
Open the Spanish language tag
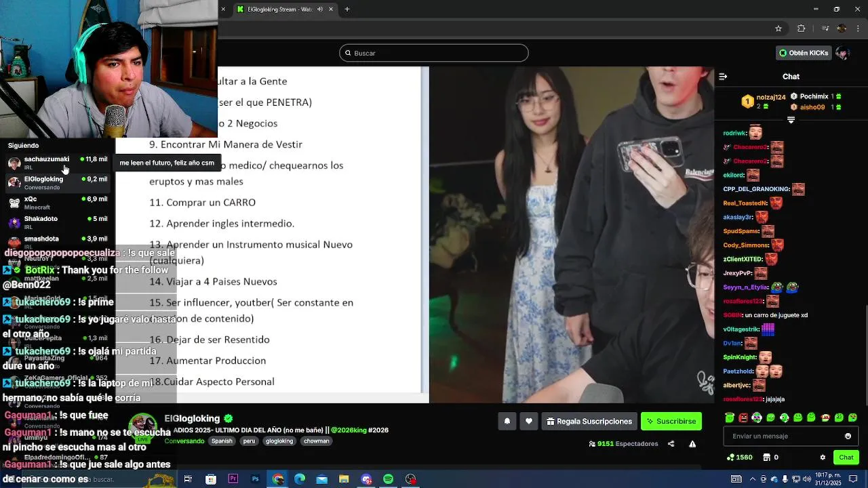pyautogui.click(x=222, y=441)
